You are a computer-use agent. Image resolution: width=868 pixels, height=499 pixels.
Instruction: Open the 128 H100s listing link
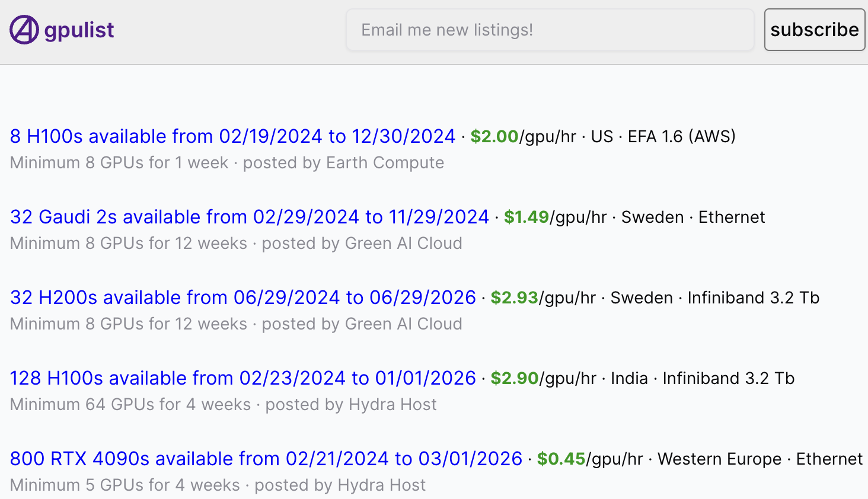click(242, 378)
